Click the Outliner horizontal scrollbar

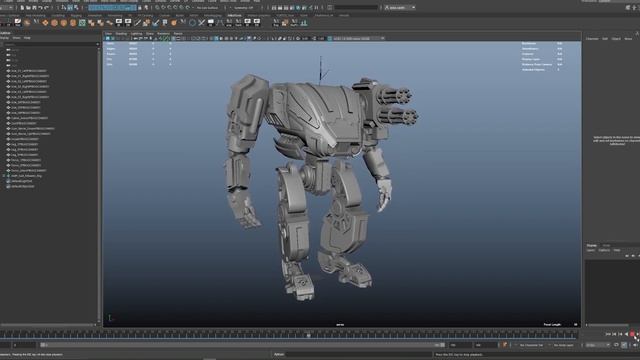click(x=48, y=325)
